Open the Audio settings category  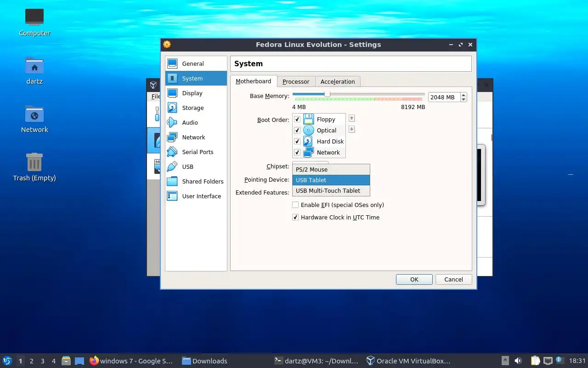coord(196,122)
